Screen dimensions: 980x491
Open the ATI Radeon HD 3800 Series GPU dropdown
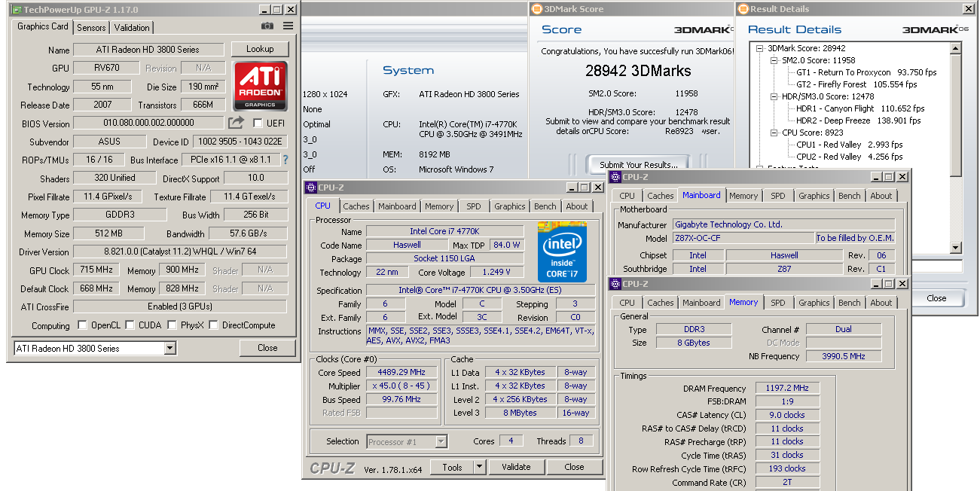click(x=169, y=348)
